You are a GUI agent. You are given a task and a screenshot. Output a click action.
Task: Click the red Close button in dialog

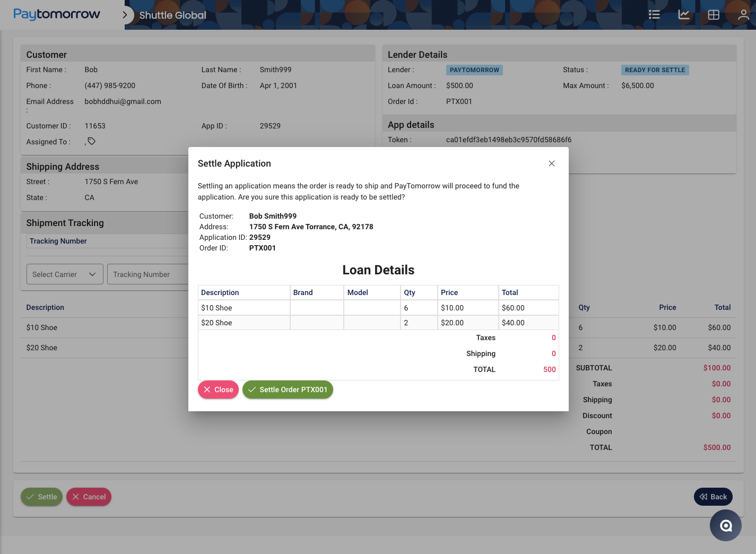[x=218, y=389]
